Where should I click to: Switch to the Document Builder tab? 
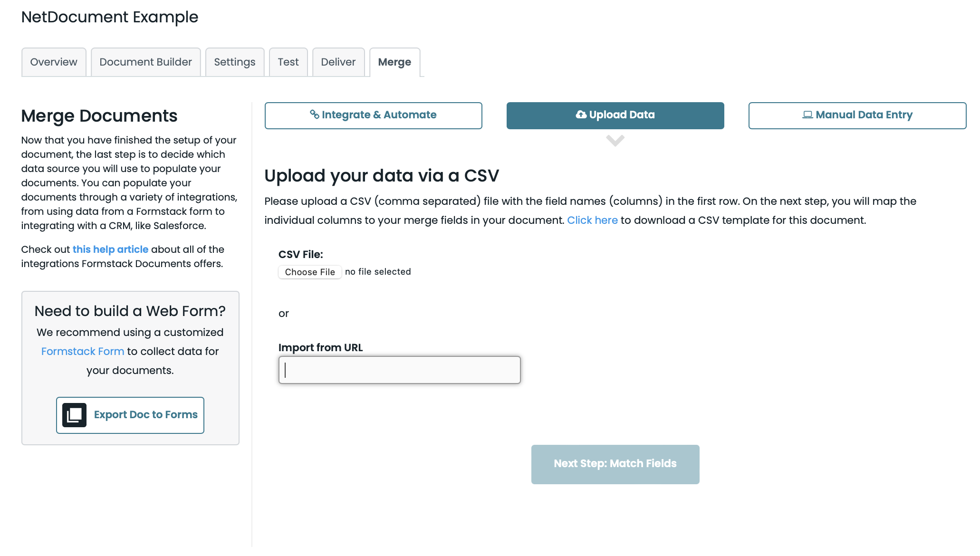(145, 62)
